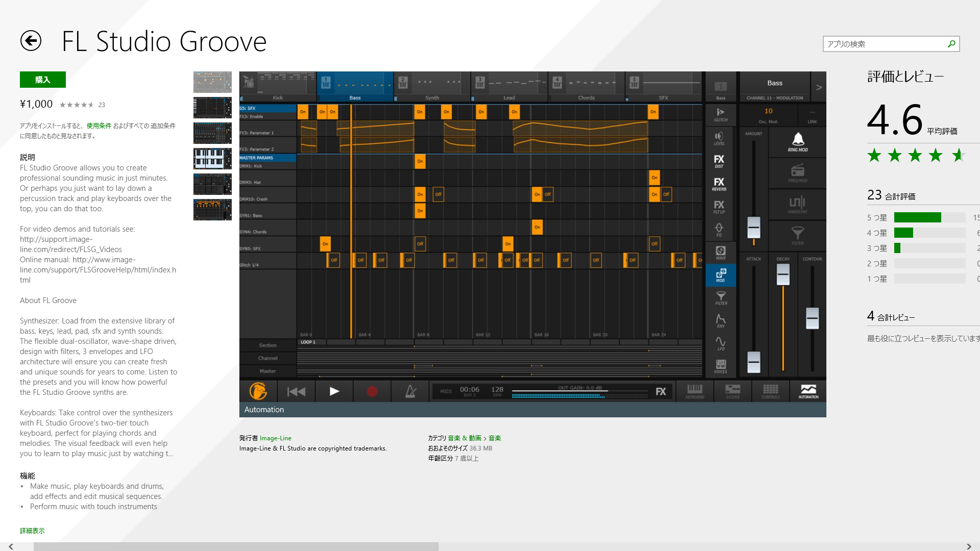The height and width of the screenshot is (551, 980).
Task: Click the red record button
Action: click(x=372, y=391)
